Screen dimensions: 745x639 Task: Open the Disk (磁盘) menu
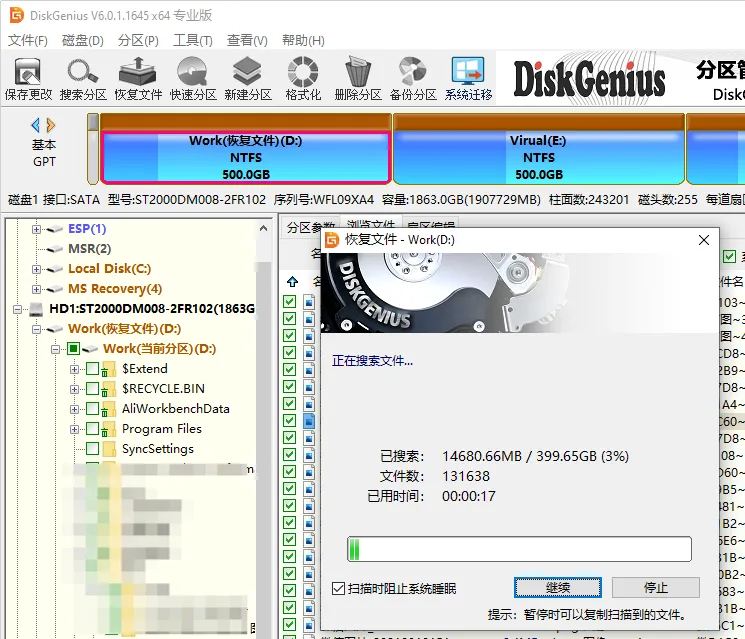83,40
